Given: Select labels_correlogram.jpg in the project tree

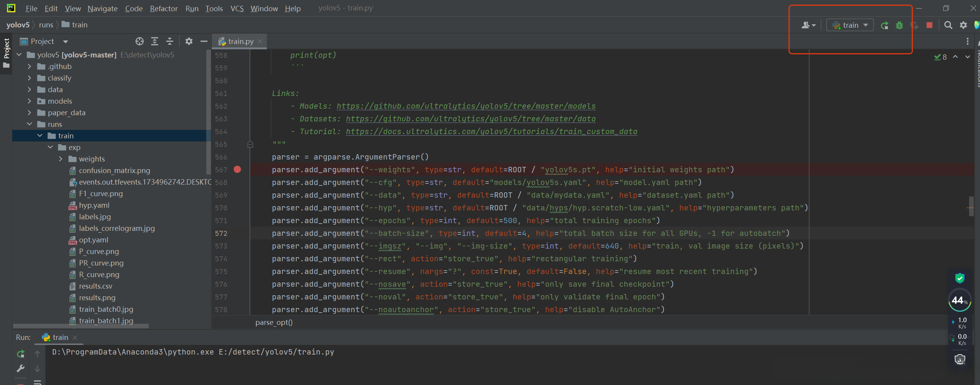Looking at the screenshot, I should pyautogui.click(x=116, y=228).
